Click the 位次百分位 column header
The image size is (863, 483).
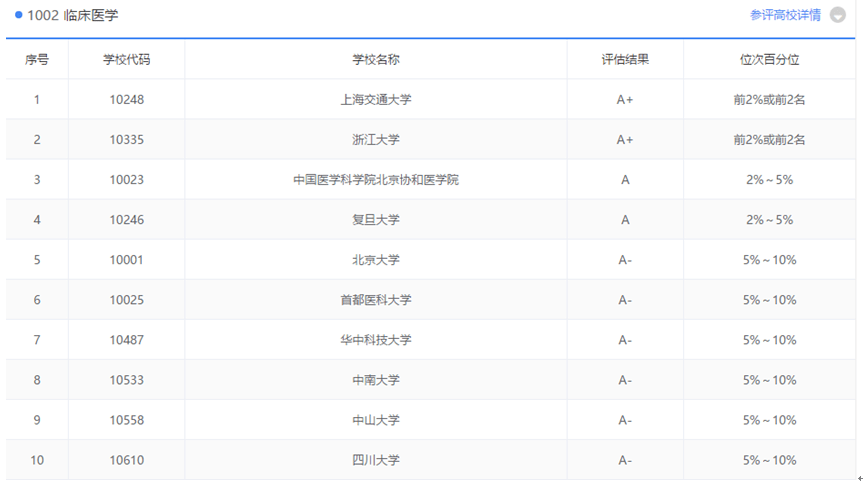[x=769, y=59]
